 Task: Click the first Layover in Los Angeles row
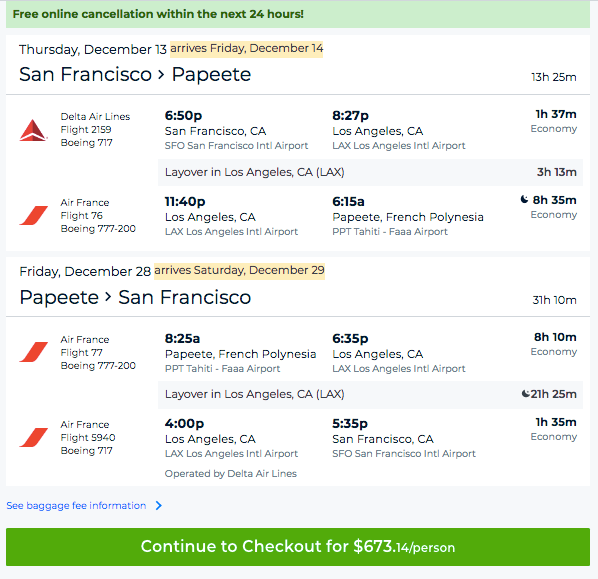(370, 172)
